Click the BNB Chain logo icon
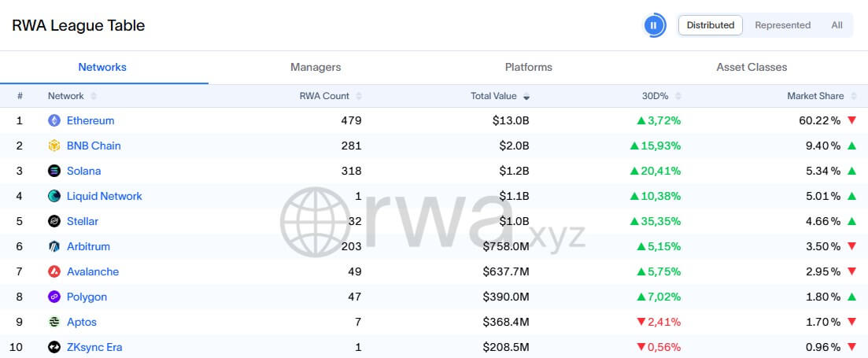868x358 pixels. 54,146
